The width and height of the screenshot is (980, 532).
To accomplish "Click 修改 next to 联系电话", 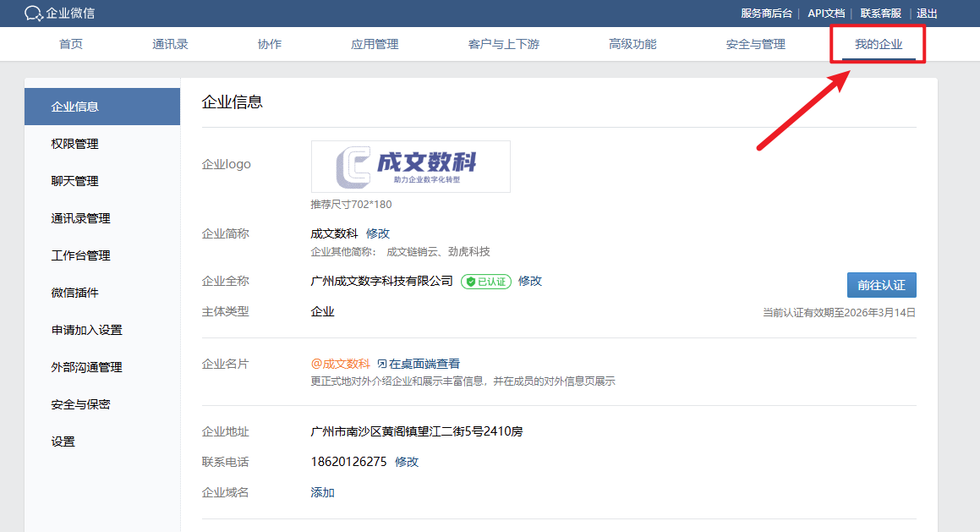I will point(407,462).
